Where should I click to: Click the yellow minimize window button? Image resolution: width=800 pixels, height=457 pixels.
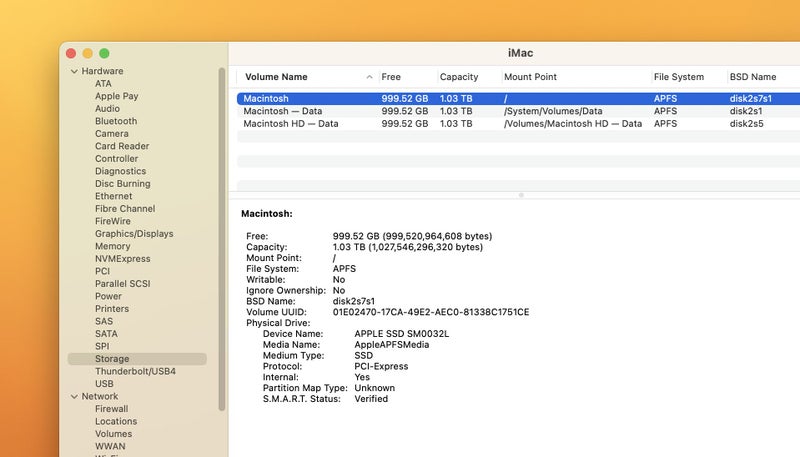pos(87,52)
